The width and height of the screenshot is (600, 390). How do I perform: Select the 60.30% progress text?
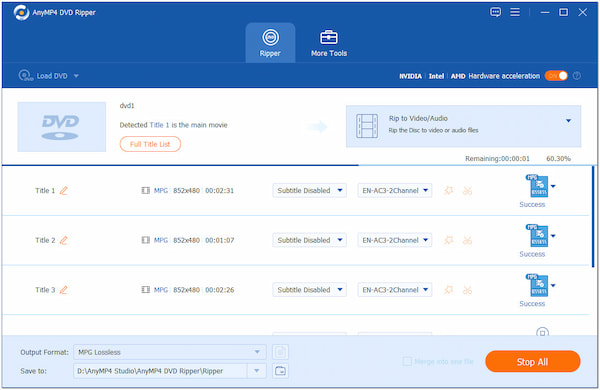click(x=558, y=158)
